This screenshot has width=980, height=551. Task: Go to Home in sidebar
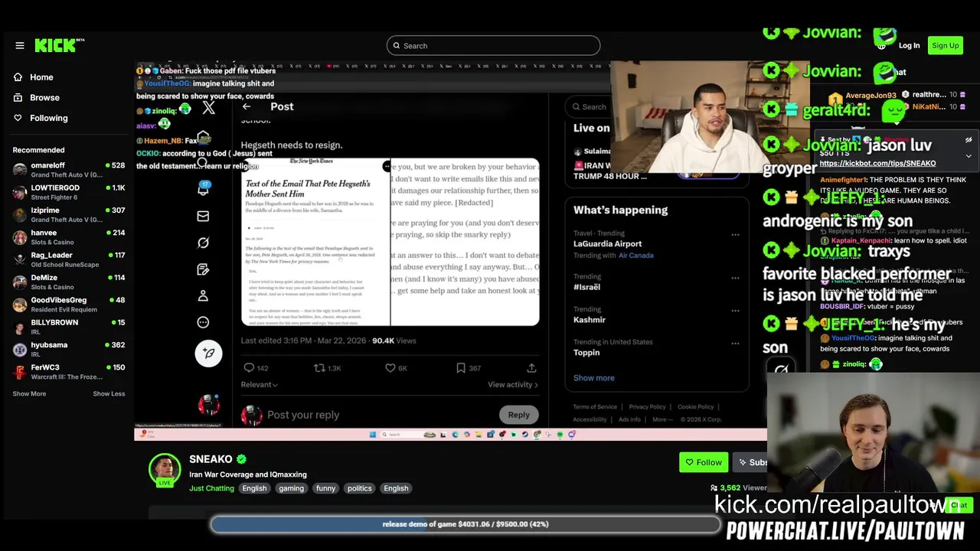point(41,77)
